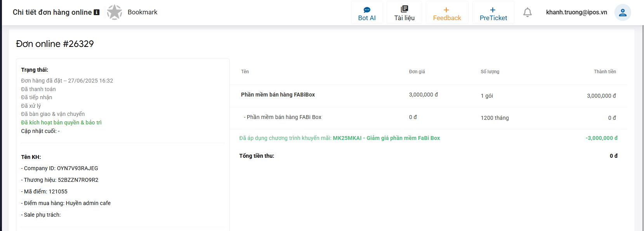Viewport: 644px width, 231px height.
Task: Click the Bookmark label
Action: click(142, 12)
